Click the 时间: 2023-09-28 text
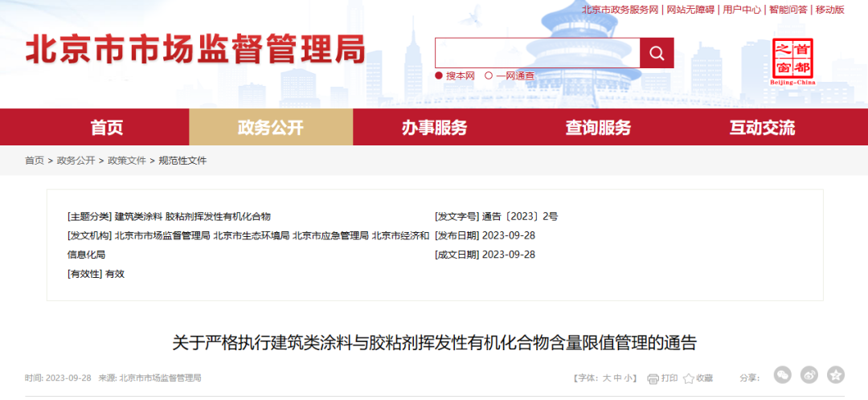Image resolution: width=868 pixels, height=400 pixels. click(58, 378)
